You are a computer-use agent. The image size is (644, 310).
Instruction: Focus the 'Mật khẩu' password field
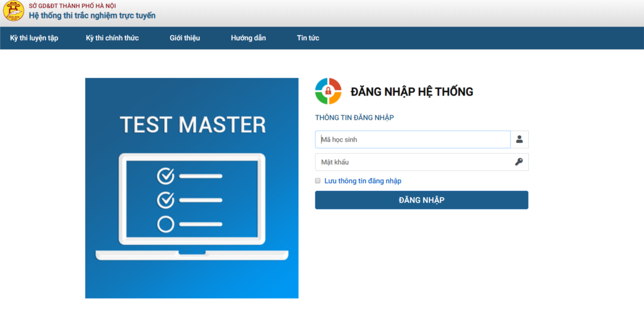click(413, 162)
